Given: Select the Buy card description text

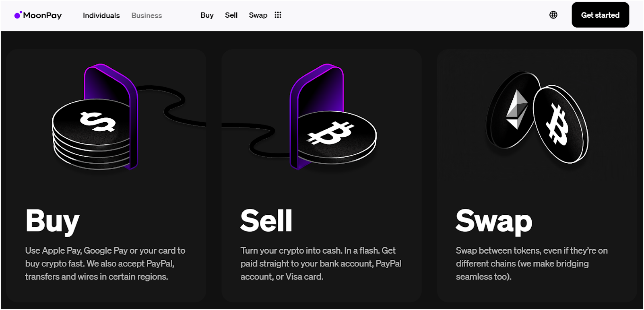Looking at the screenshot, I should point(105,264).
